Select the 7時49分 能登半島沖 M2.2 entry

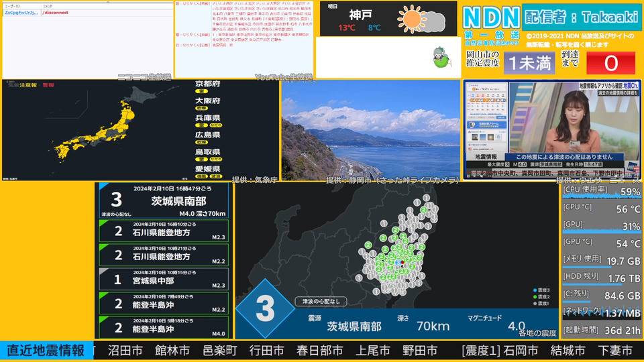[x=164, y=303]
